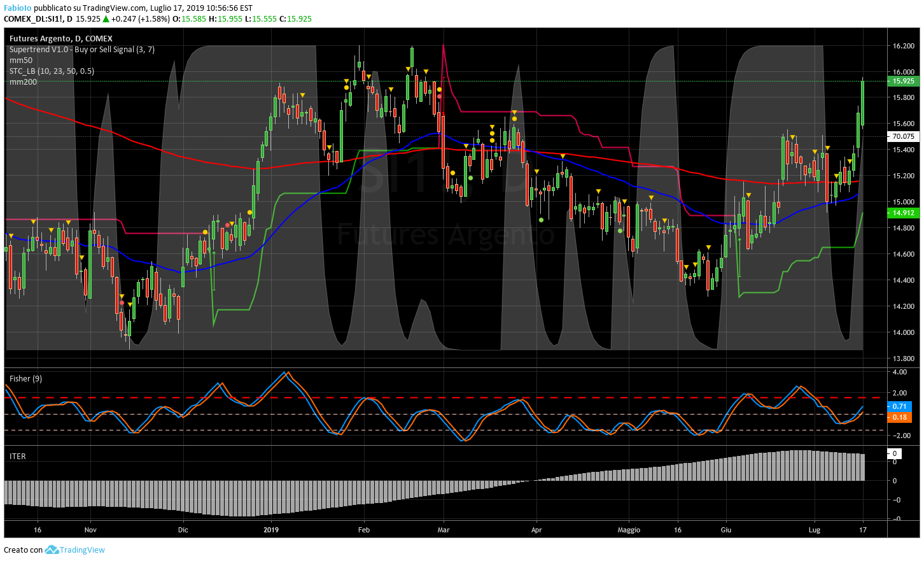Screen dimensions: 924x561
Task: Select the mm50 indicator legend
Action: coord(21,60)
